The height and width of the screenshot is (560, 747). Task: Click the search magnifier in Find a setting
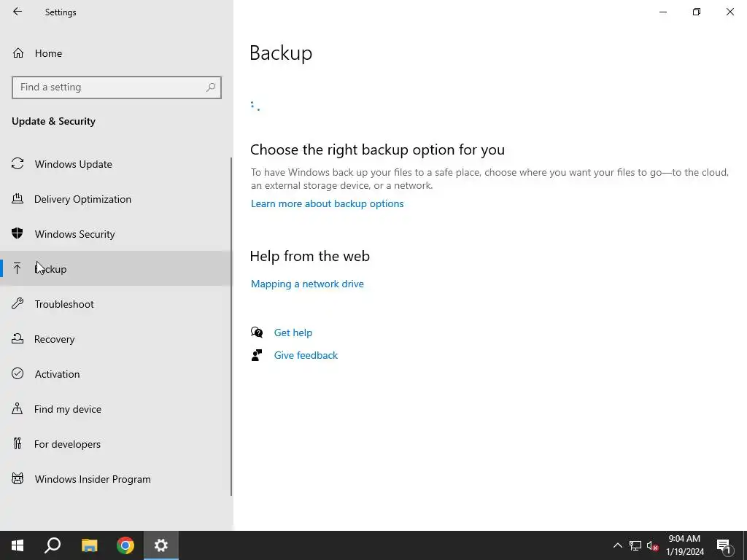point(211,87)
